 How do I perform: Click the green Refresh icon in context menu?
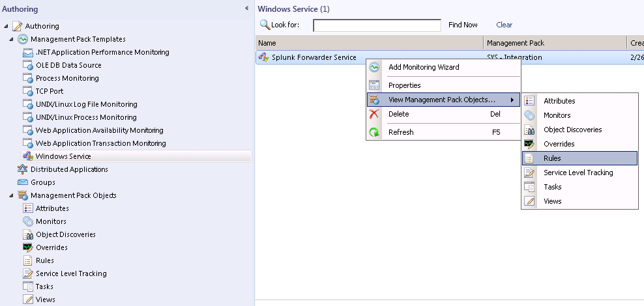(374, 132)
